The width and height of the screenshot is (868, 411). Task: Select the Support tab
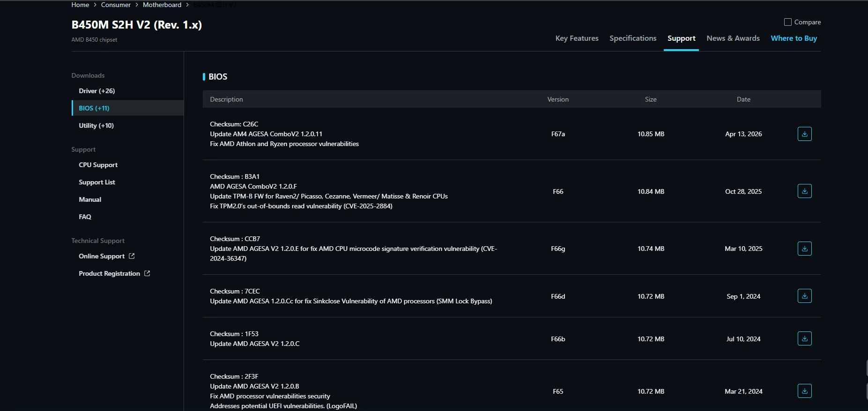681,38
